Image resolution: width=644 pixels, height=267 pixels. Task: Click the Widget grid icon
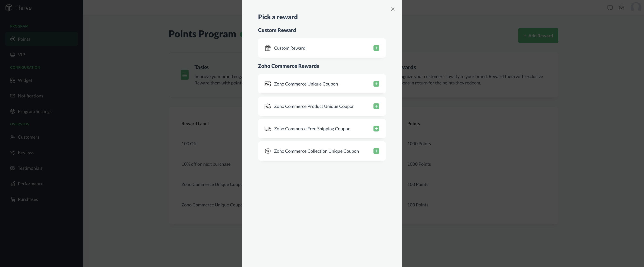[13, 80]
